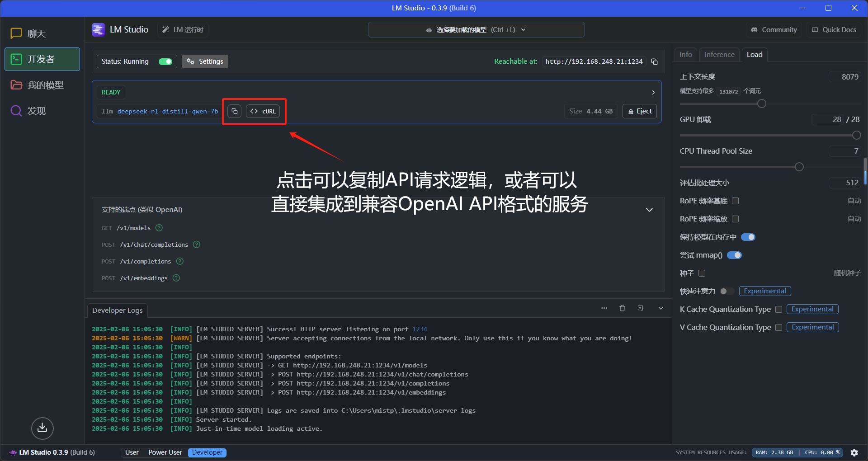Image resolution: width=868 pixels, height=461 pixels.
Task: Click the deepseek-r1-distill-qwen-7b model name
Action: (168, 111)
